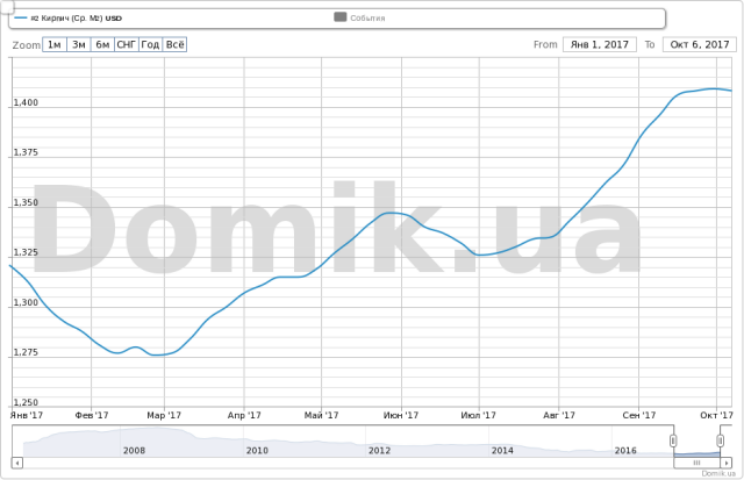Screen dimensions: 744x480
Task: Click the navigator left range handle
Action: click(x=673, y=441)
